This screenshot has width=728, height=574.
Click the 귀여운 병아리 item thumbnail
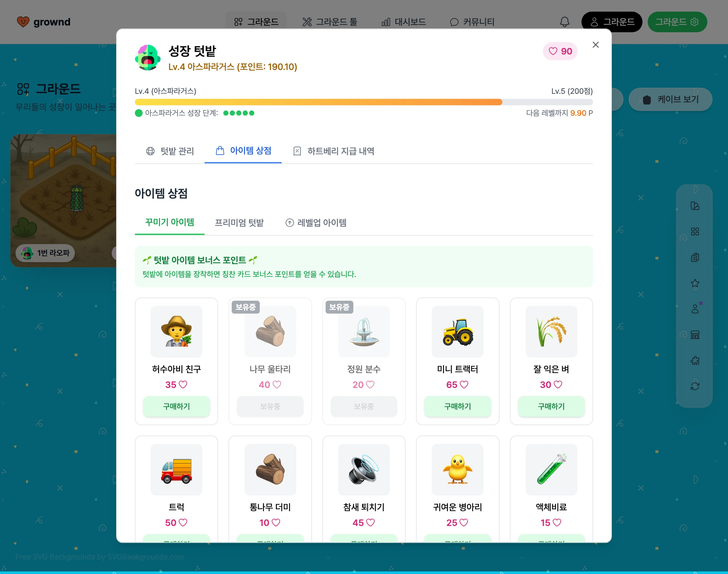(x=457, y=470)
